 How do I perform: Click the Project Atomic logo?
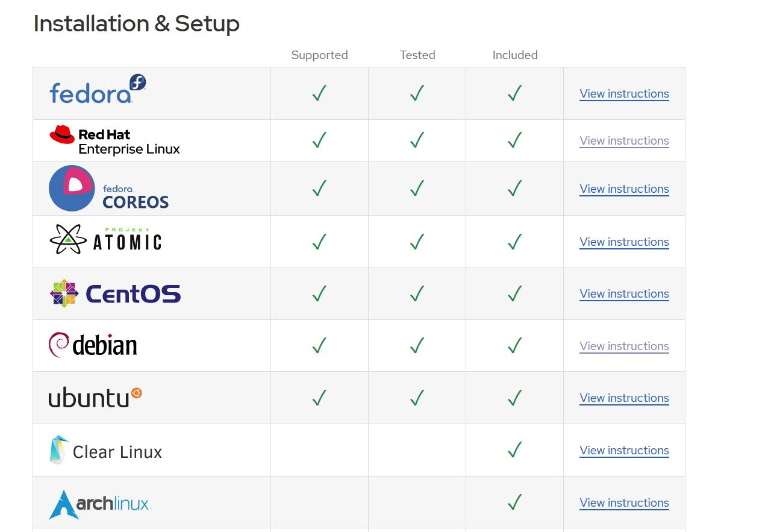(x=105, y=239)
